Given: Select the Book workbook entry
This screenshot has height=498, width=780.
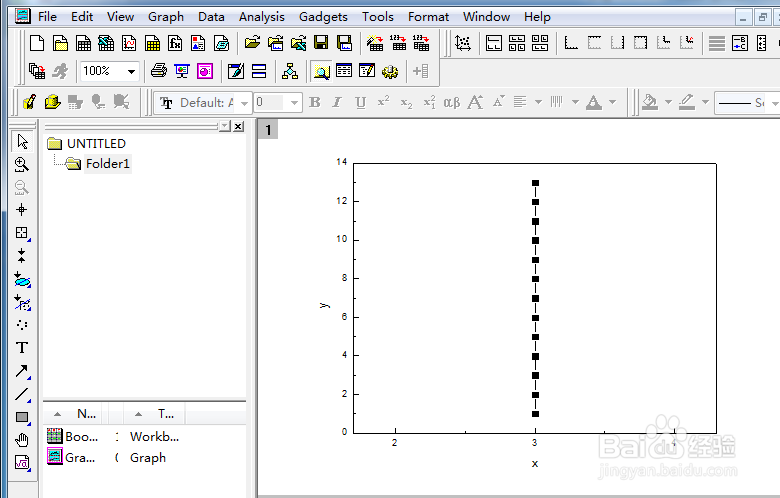Looking at the screenshot, I should click(73, 436).
